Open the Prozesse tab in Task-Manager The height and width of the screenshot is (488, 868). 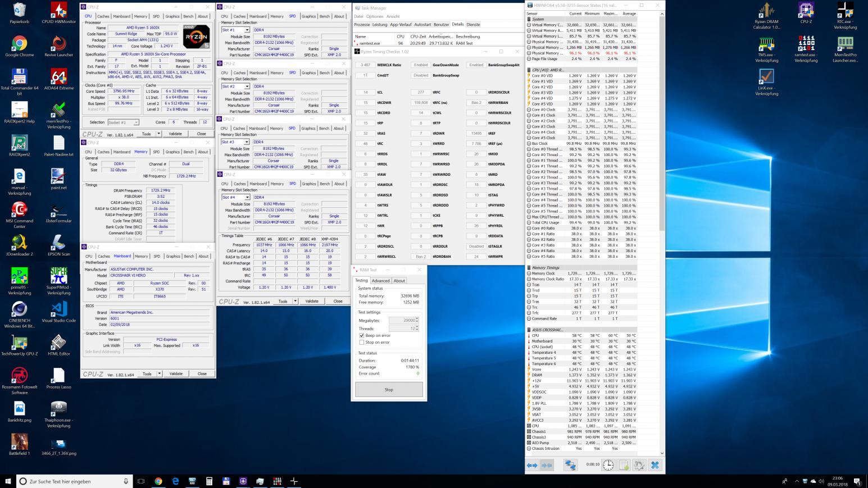[362, 25]
